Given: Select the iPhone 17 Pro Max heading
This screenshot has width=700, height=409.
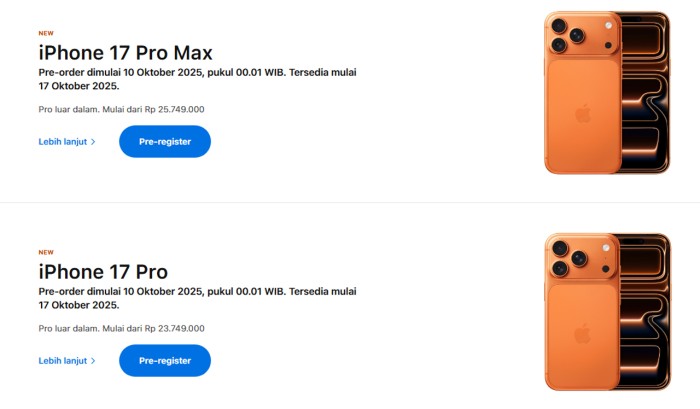Looking at the screenshot, I should coord(125,53).
